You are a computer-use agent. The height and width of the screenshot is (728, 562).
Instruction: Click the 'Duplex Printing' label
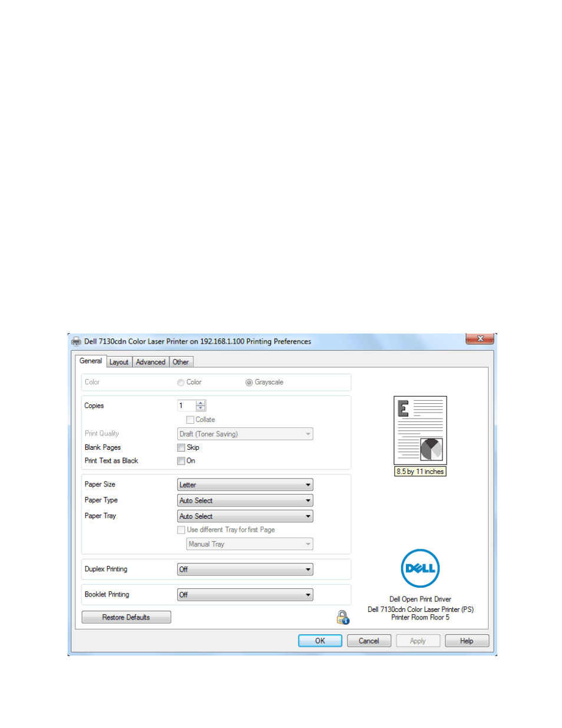point(106,569)
